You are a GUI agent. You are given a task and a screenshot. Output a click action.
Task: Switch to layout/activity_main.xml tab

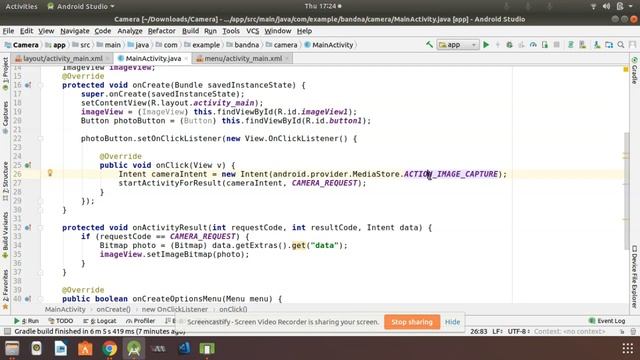pos(62,58)
